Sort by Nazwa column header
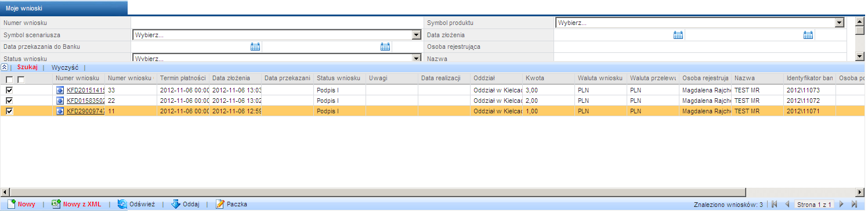 (x=758, y=78)
